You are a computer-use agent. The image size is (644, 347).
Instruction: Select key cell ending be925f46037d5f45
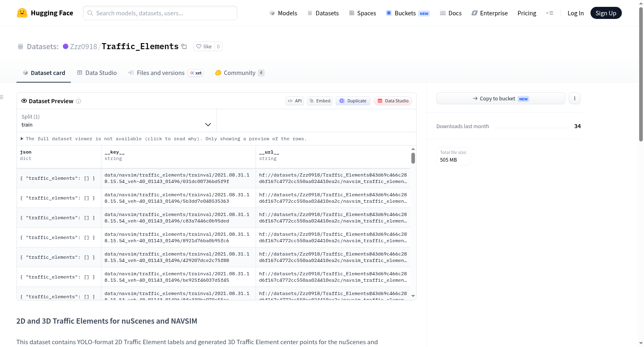(x=178, y=277)
